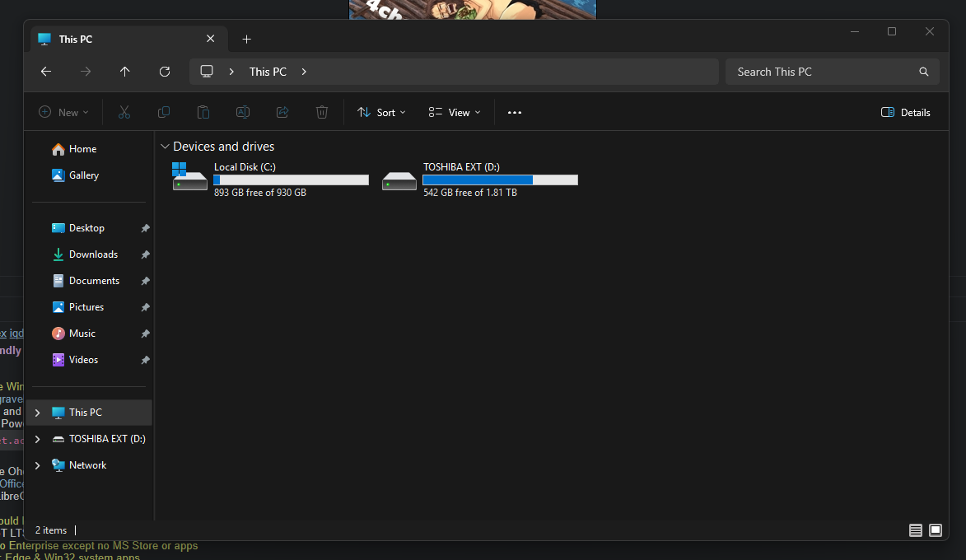This screenshot has width=966, height=560.
Task: Switch to large thumbnails view icon
Action: pyautogui.click(x=936, y=530)
